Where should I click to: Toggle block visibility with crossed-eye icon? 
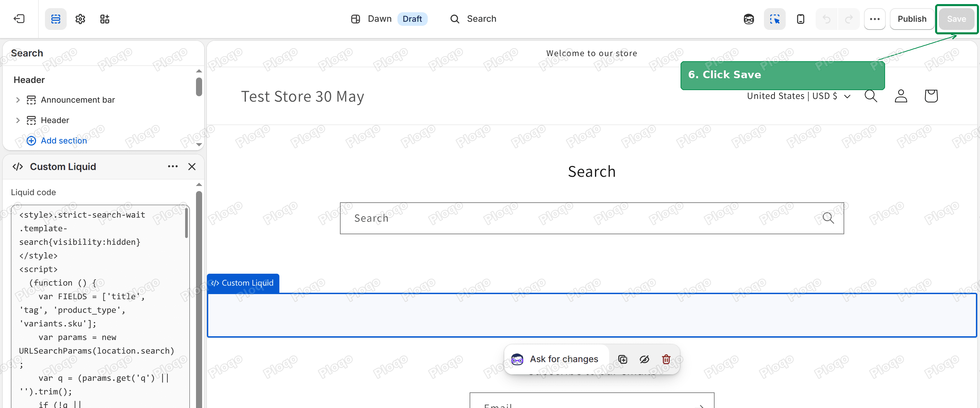644,359
